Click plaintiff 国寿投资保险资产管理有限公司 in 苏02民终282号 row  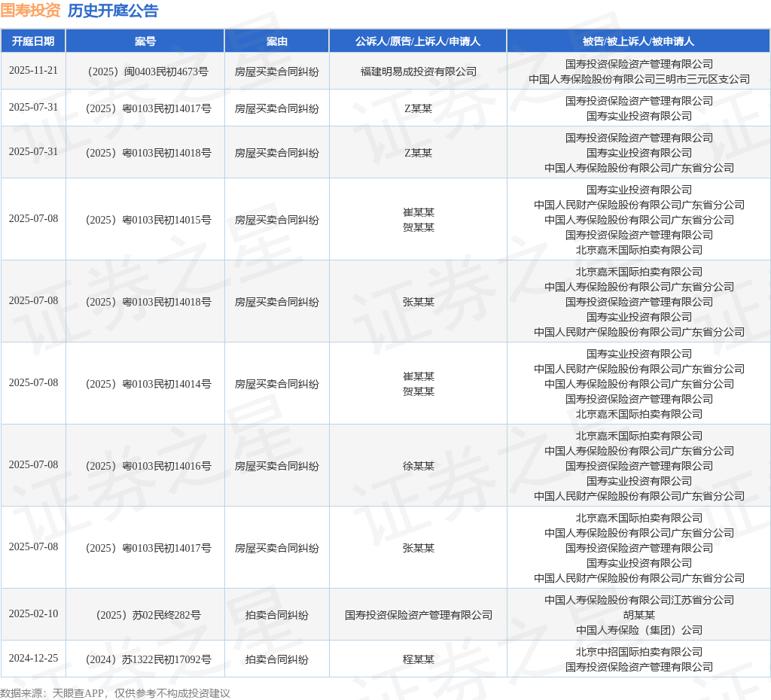419,615
